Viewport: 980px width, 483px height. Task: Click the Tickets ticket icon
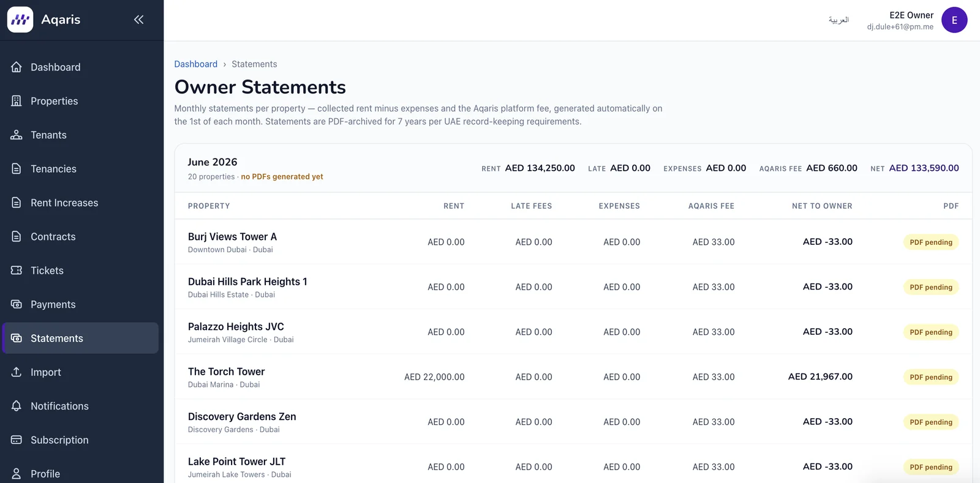(x=17, y=270)
